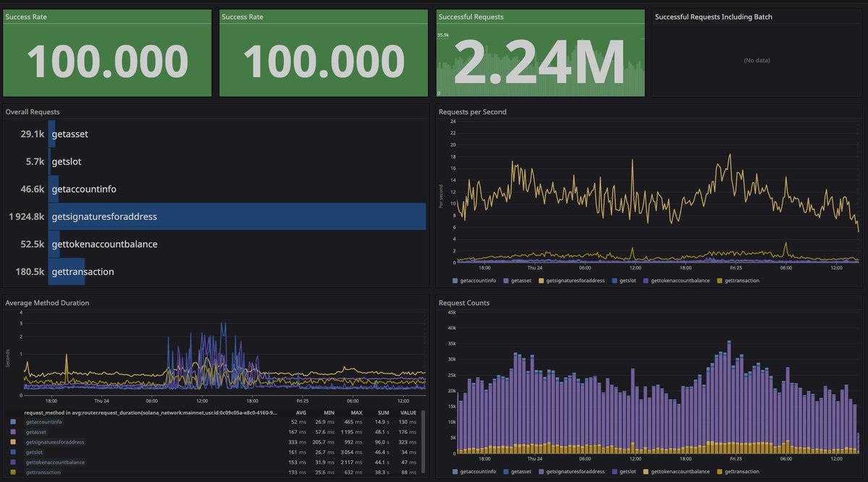Click gettransaction color swatch in Request Counts legend

[718, 473]
